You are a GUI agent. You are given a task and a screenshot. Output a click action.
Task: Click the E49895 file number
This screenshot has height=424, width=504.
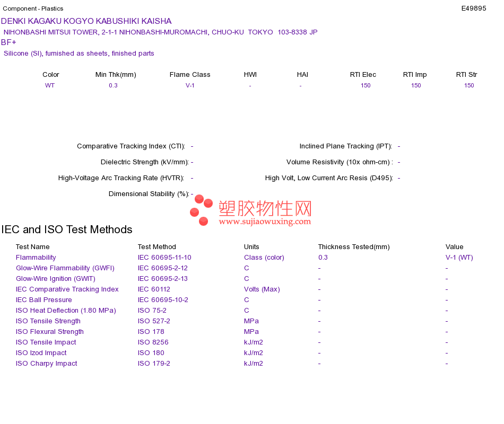[474, 8]
